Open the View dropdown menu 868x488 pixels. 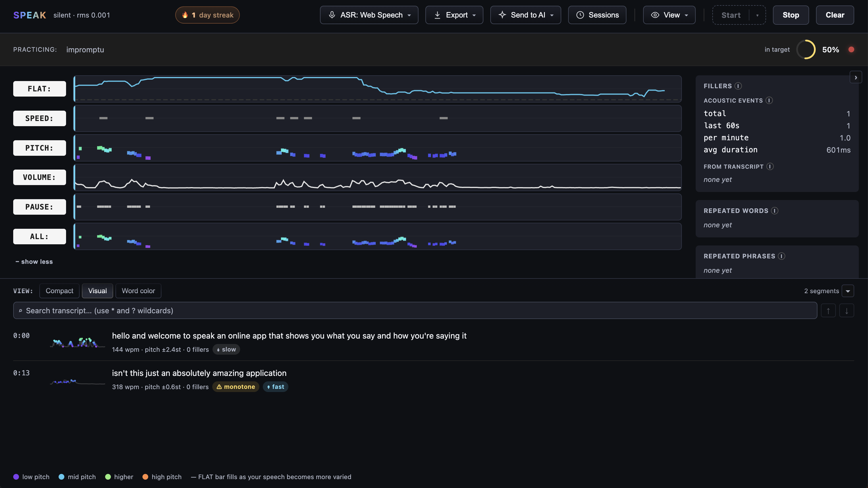pos(669,15)
